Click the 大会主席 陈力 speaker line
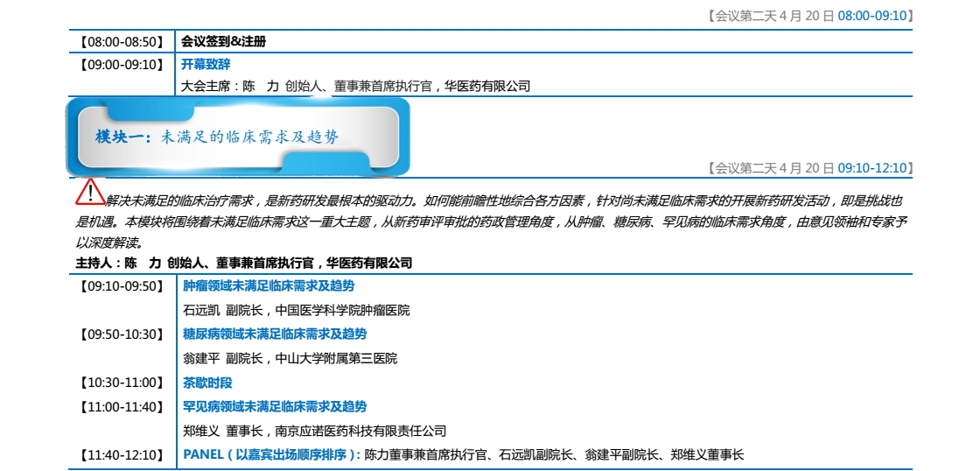Viewport: 980px width, 471px height. click(x=355, y=87)
